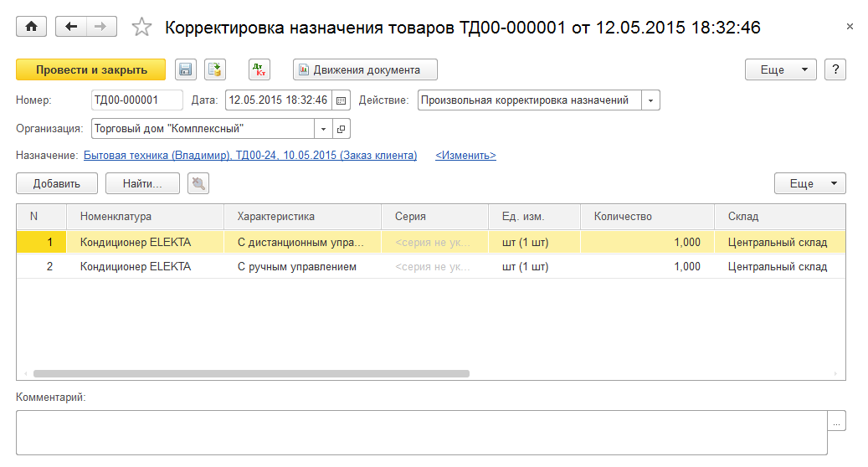Click into the Комментарий text field
This screenshot has width=868, height=467.
pyautogui.click(x=421, y=432)
